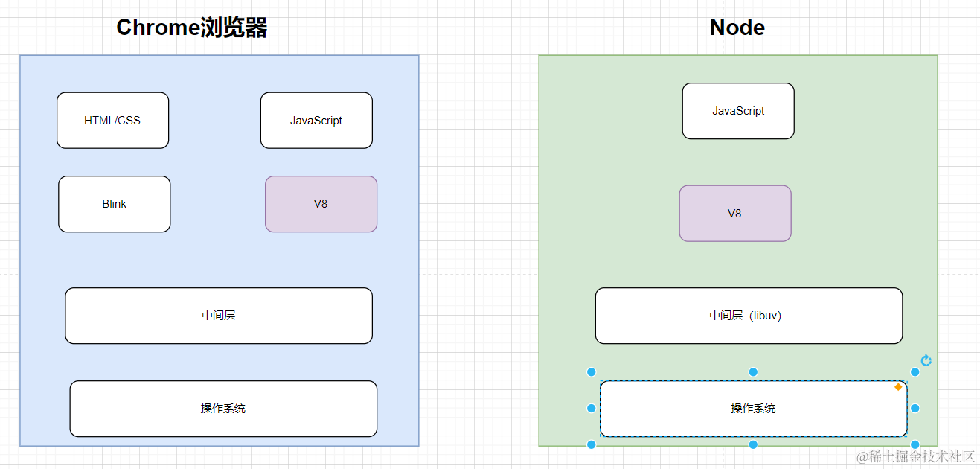980x469 pixels.
Task: Select the 中间层 box in Chrome diagram
Action: pos(219,316)
